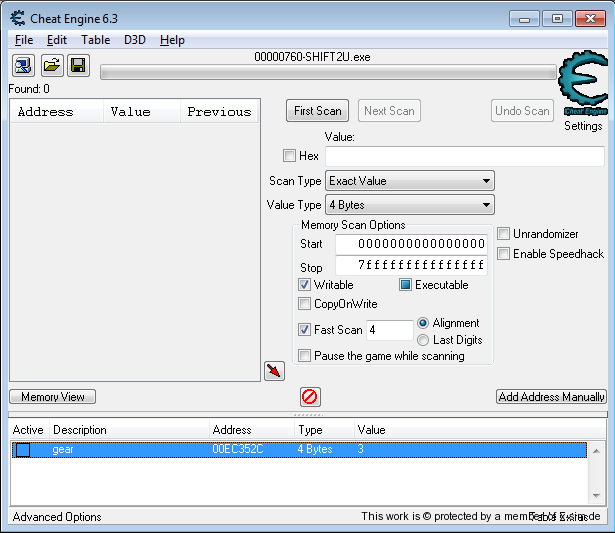Viewport: 615px width, 533px height.
Task: Toggle the Unrandomizer checkbox
Action: pyautogui.click(x=504, y=234)
